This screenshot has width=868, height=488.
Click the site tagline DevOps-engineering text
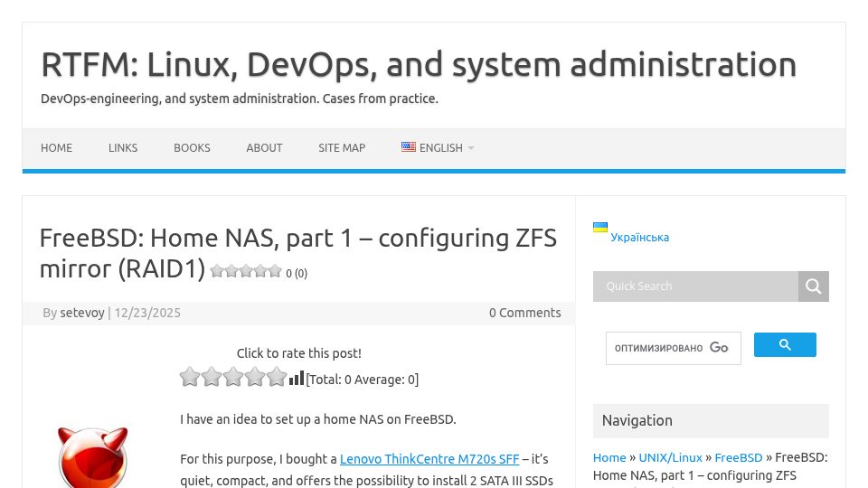(239, 99)
